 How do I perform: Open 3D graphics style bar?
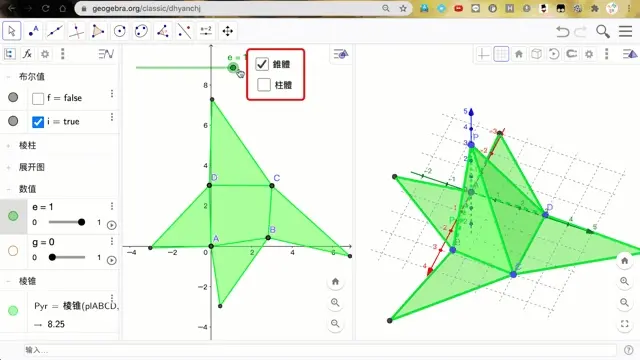pos(630,54)
